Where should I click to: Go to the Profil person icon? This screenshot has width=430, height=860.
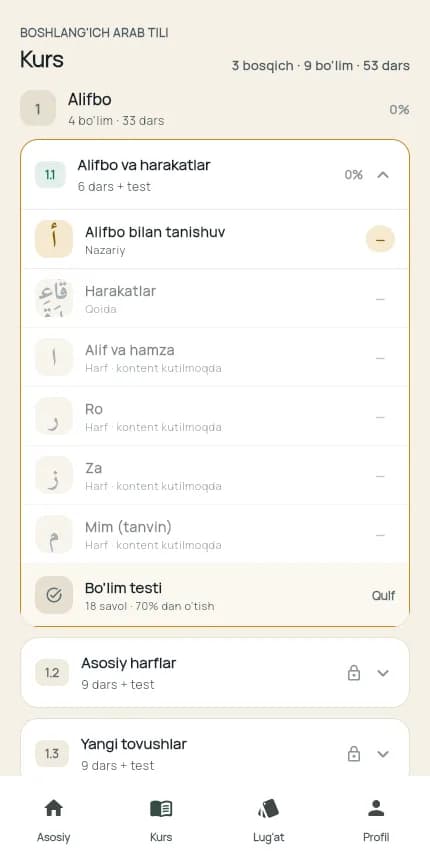(x=376, y=808)
